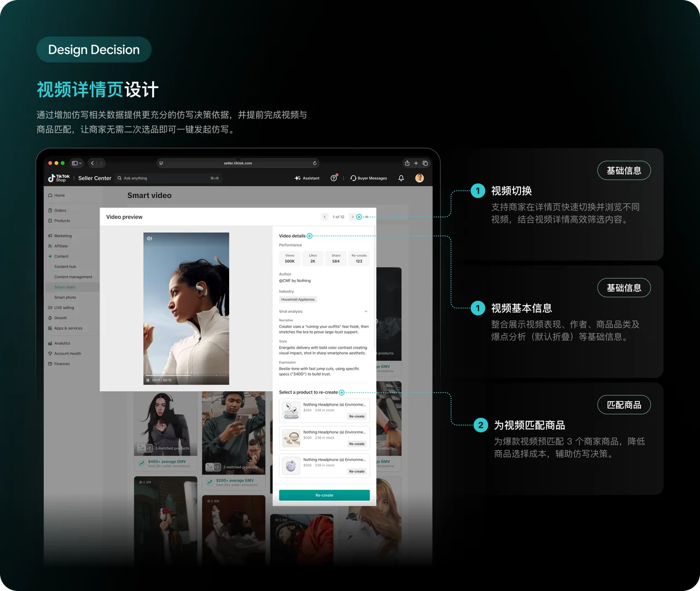Viewport: 700px width, 591px height.
Task: Show the browser tab overview icon
Action: [425, 163]
